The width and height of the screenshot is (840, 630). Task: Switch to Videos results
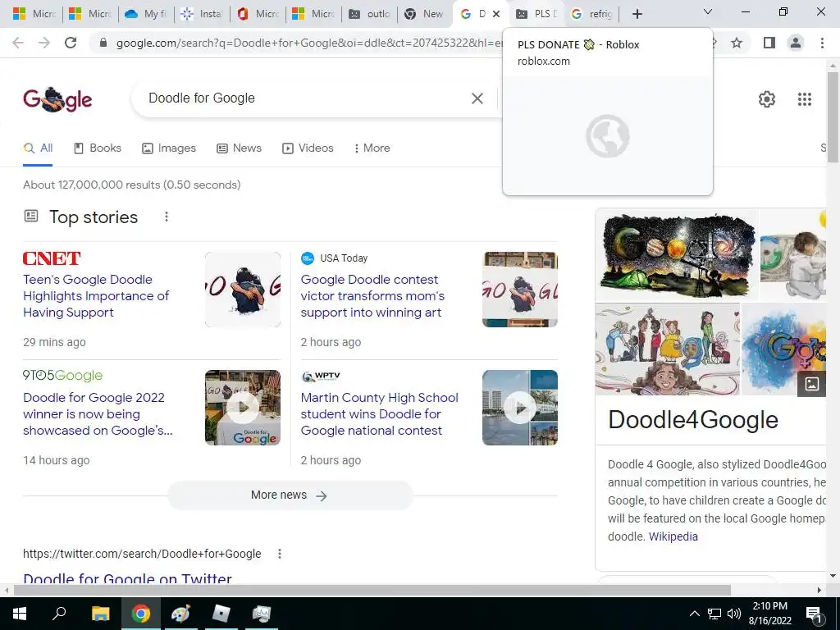(308, 148)
